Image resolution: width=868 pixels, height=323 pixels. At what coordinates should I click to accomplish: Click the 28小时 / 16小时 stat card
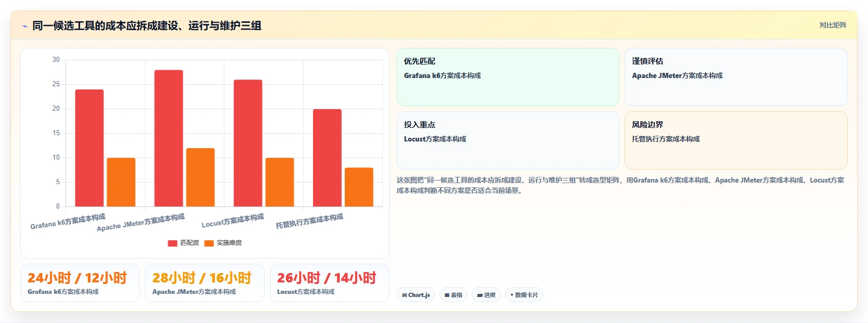(x=205, y=283)
